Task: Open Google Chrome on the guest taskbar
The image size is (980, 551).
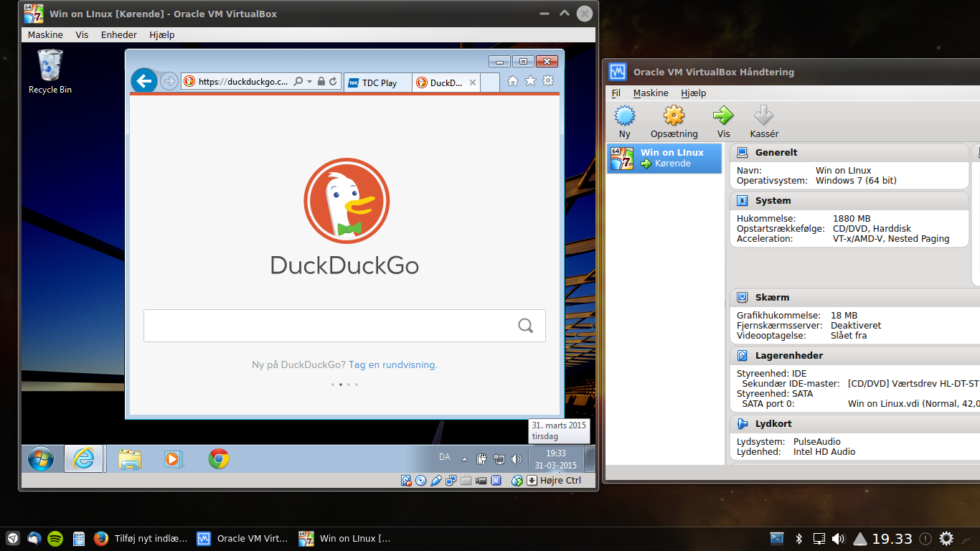Action: point(219,459)
